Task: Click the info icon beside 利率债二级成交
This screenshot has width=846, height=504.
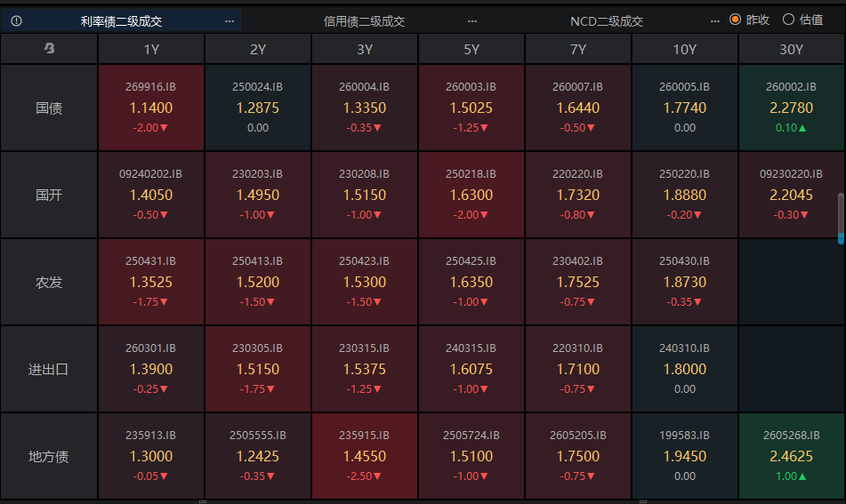Action: coord(16,20)
